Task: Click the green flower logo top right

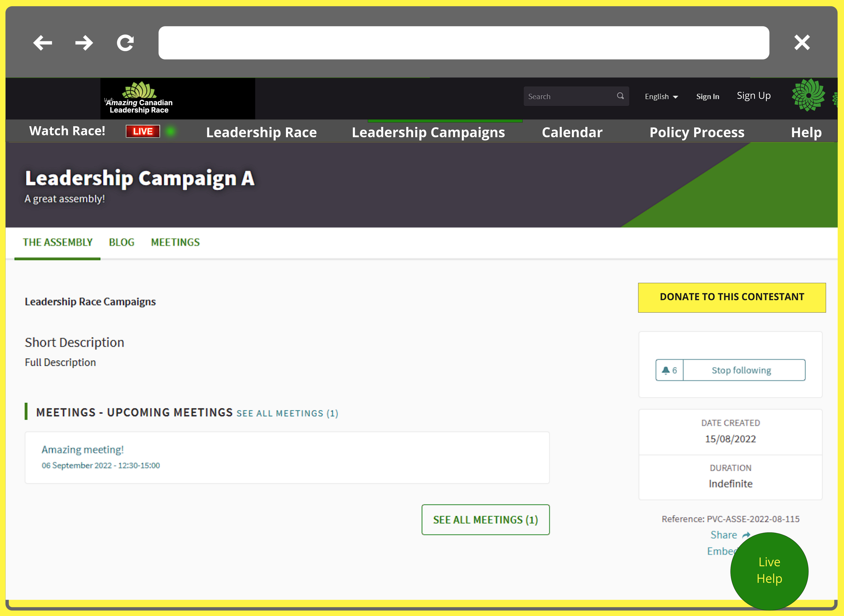Action: (808, 96)
